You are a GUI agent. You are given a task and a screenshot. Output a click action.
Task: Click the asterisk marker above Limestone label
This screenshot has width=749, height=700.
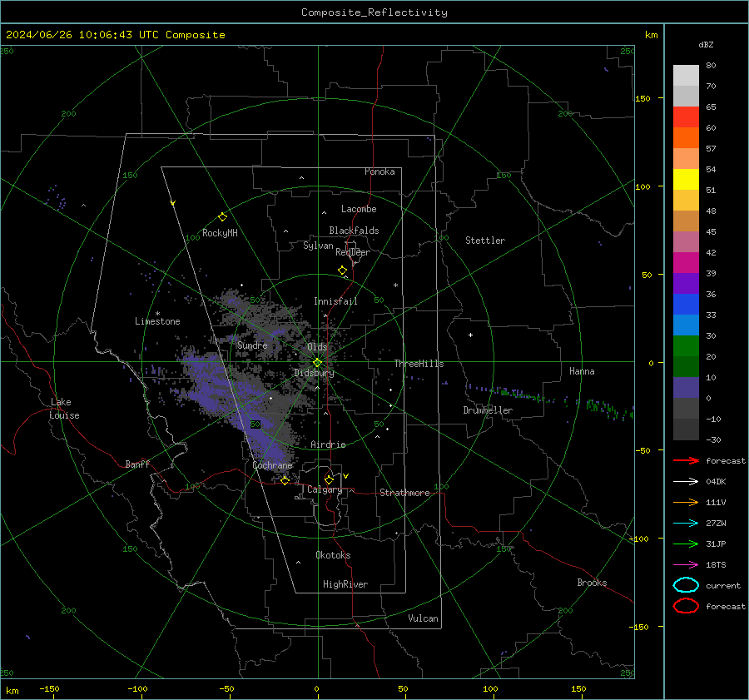click(x=157, y=314)
